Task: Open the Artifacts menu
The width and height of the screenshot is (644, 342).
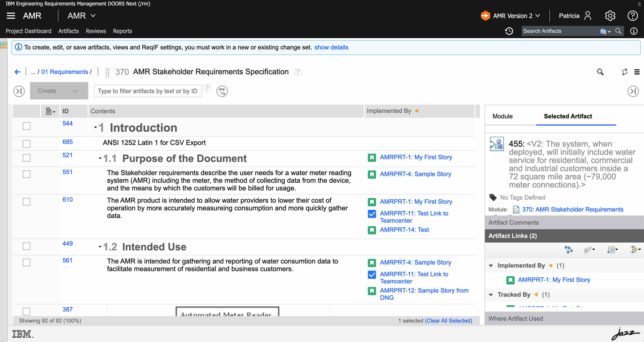Action: point(69,31)
